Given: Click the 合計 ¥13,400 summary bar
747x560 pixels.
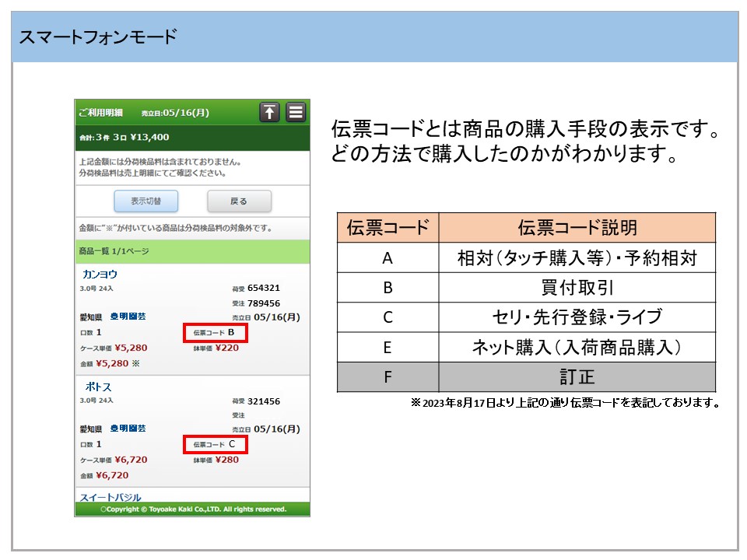Looking at the screenshot, I should coord(191,138).
